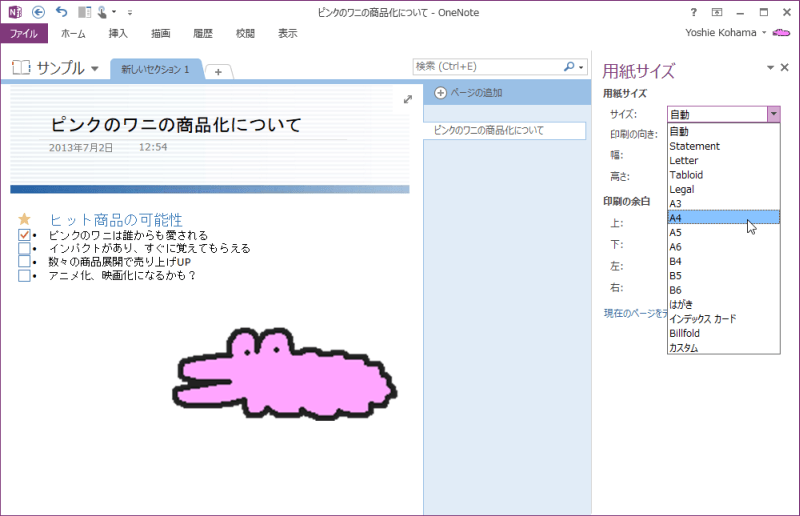Choose 自動 from the size list
Image resolution: width=800 pixels, height=516 pixels.
click(723, 132)
